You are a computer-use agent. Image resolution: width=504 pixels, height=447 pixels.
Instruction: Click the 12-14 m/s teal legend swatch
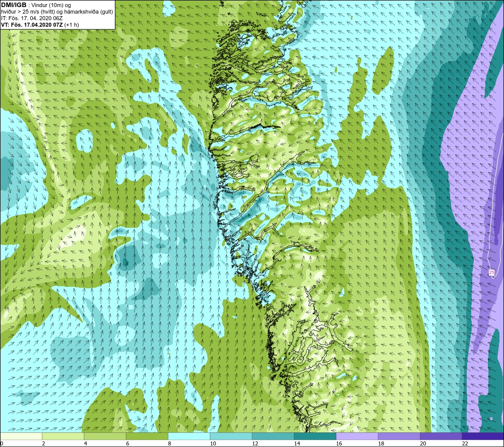click(x=273, y=436)
